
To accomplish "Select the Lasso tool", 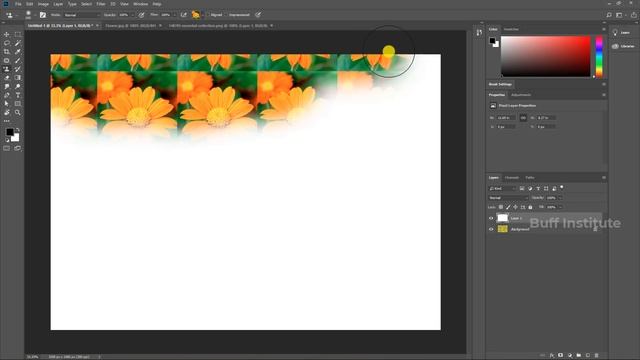I will (x=7, y=43).
